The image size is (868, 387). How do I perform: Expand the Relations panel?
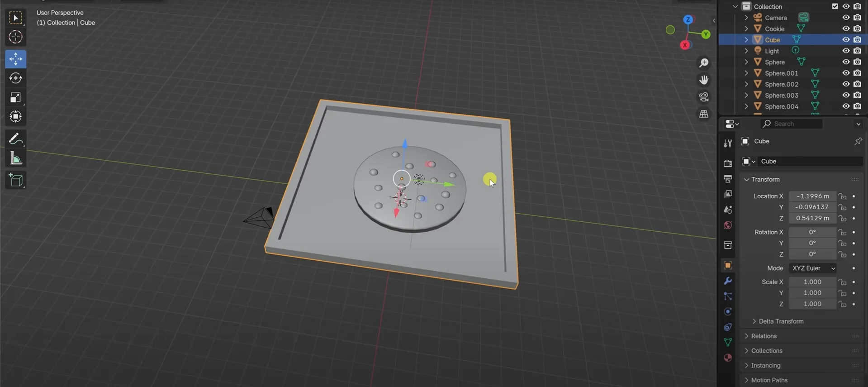tap(764, 336)
